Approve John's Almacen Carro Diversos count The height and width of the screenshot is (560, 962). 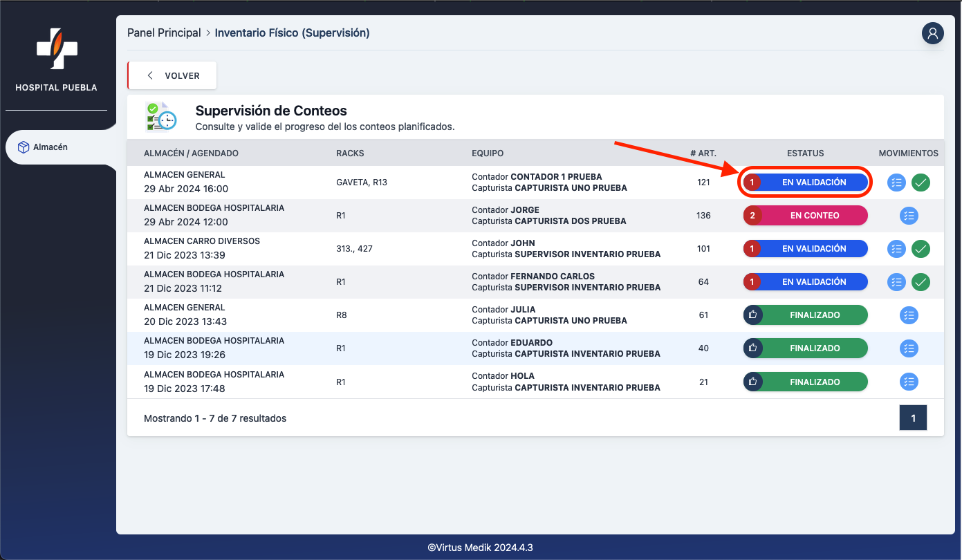(x=921, y=249)
